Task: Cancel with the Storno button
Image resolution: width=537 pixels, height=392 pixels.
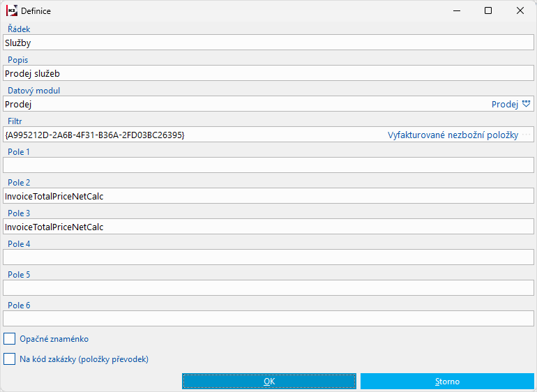Action: (x=447, y=381)
